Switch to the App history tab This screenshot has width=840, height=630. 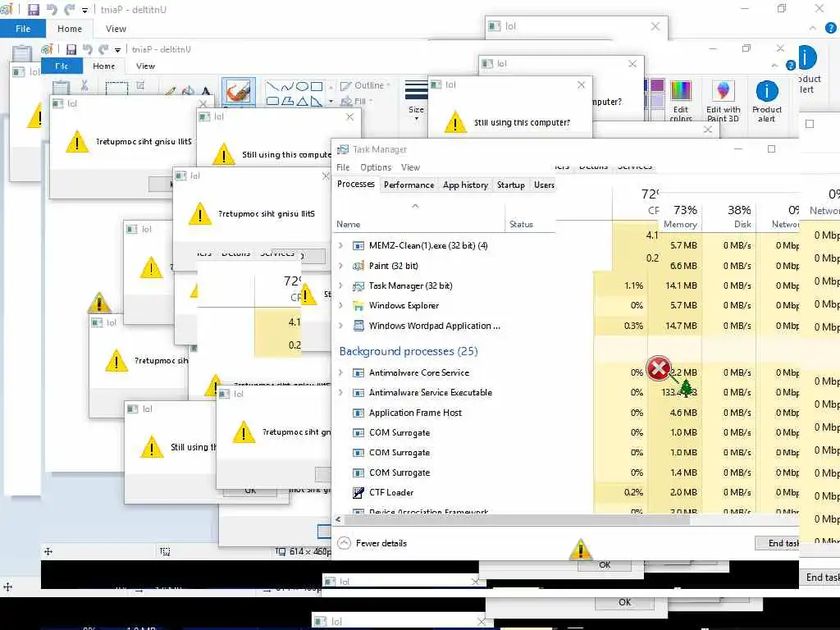pos(465,185)
